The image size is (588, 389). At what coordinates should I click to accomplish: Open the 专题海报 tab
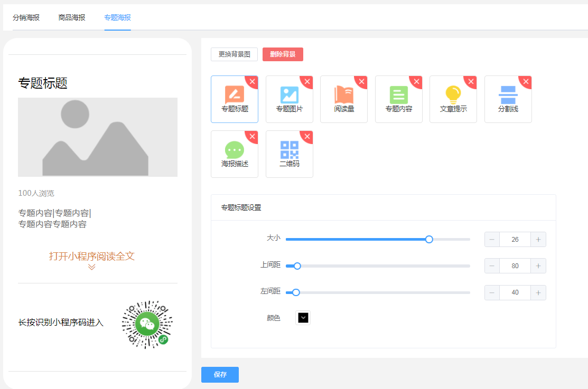click(x=117, y=17)
